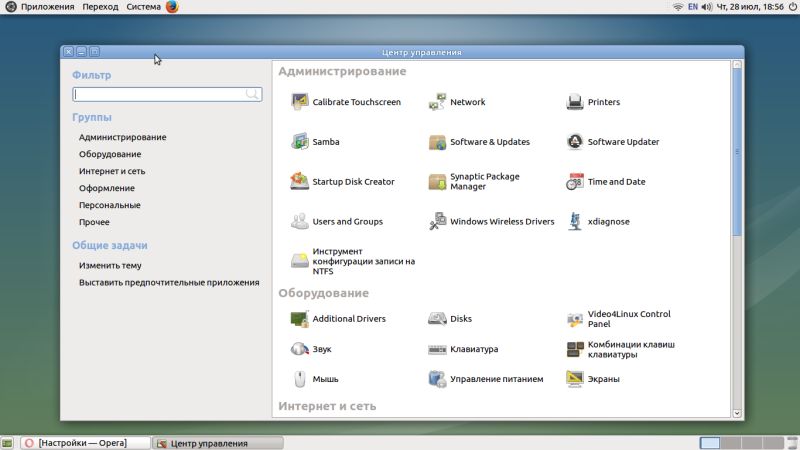Click the vertical scrollbar thumb
Screen dimensions: 800x450
[737, 152]
